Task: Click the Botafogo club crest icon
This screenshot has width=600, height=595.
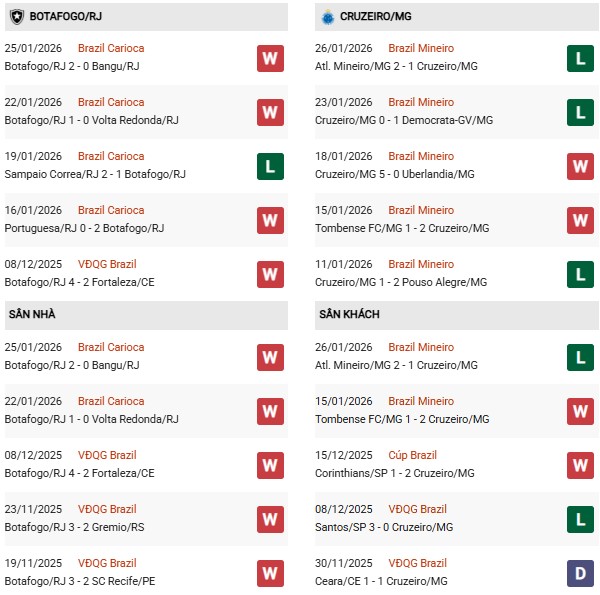Action: tap(17, 17)
